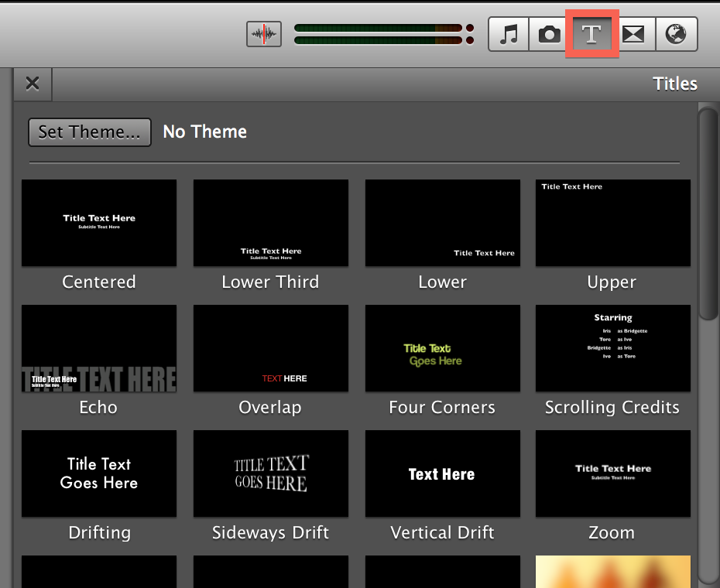Click the No Theme text

[205, 132]
